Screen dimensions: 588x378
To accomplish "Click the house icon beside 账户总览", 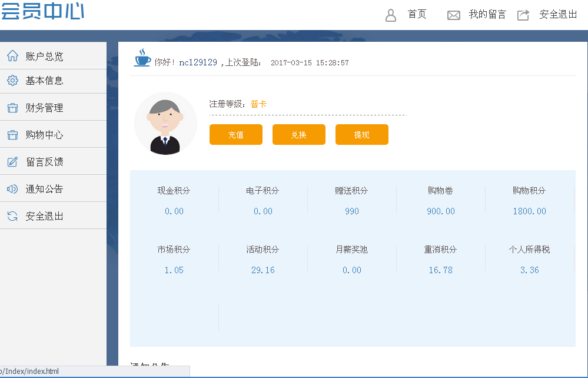I will [x=12, y=56].
